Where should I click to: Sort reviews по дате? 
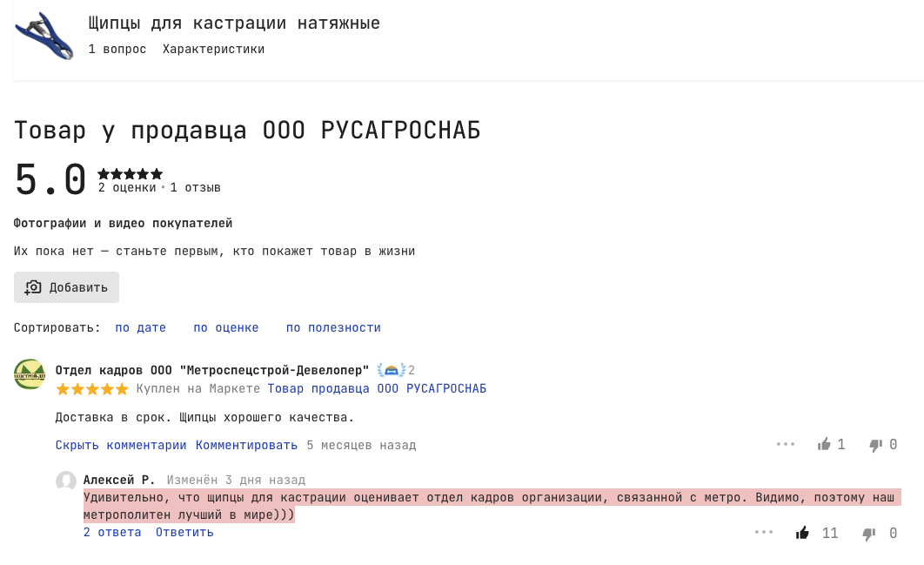[140, 327]
